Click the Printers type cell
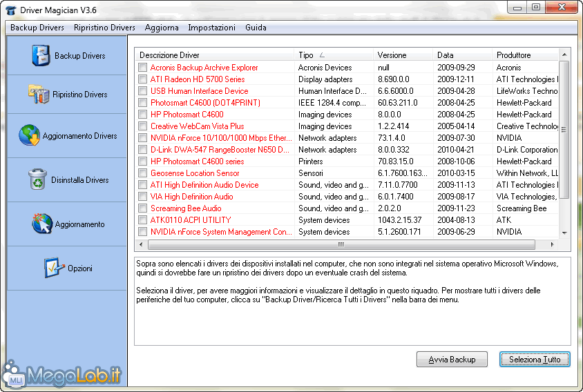Image resolution: width=583 pixels, height=392 pixels. click(x=310, y=161)
